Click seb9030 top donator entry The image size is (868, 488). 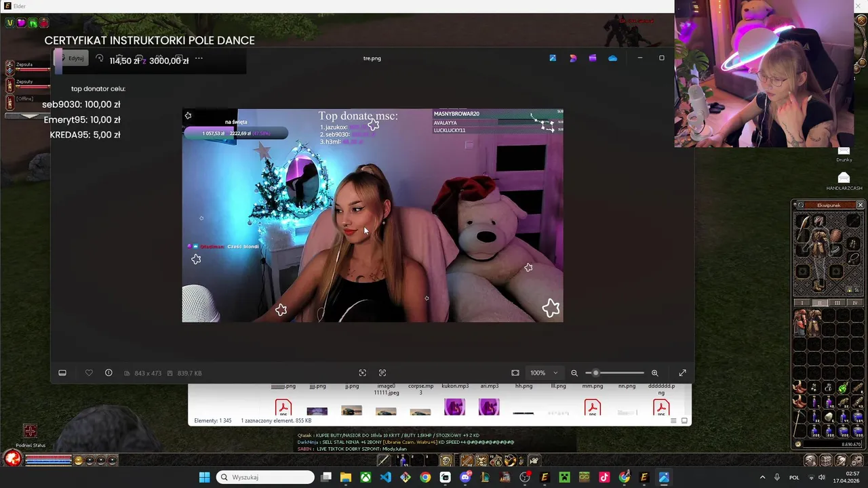(x=81, y=104)
